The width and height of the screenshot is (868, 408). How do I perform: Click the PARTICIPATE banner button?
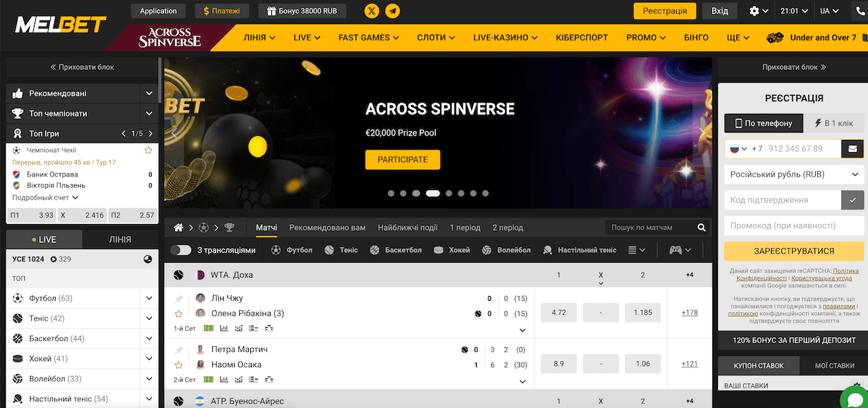click(403, 160)
